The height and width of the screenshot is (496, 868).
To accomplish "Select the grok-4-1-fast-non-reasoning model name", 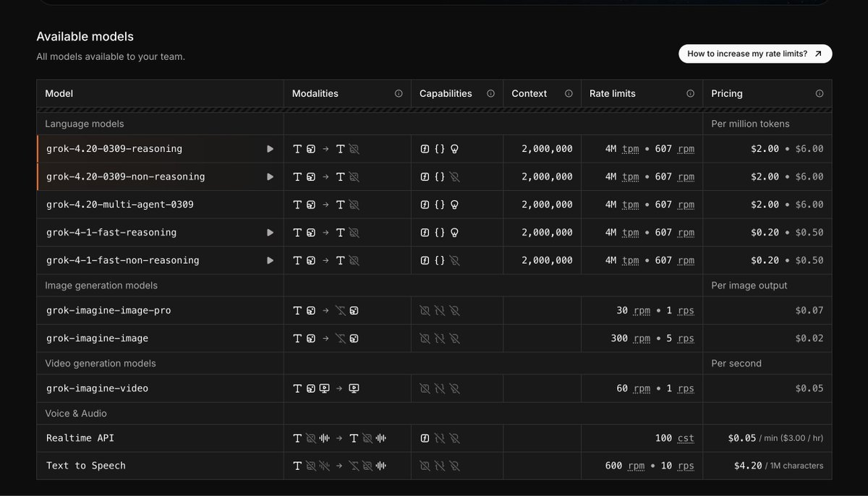I will tap(123, 260).
